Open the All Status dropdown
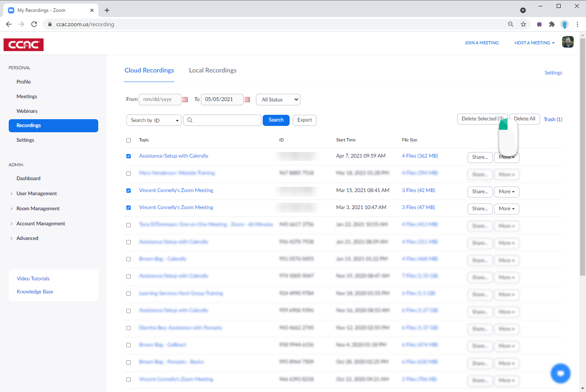Image resolution: width=586 pixels, height=392 pixels. point(278,99)
